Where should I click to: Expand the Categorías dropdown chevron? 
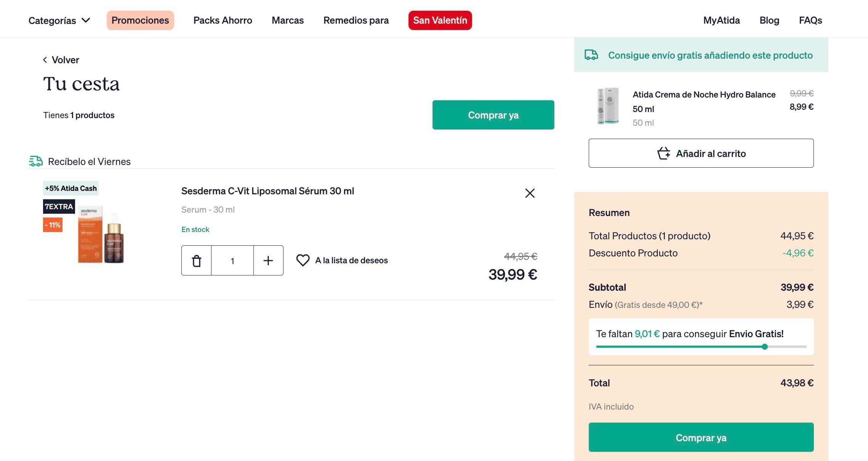pos(86,20)
